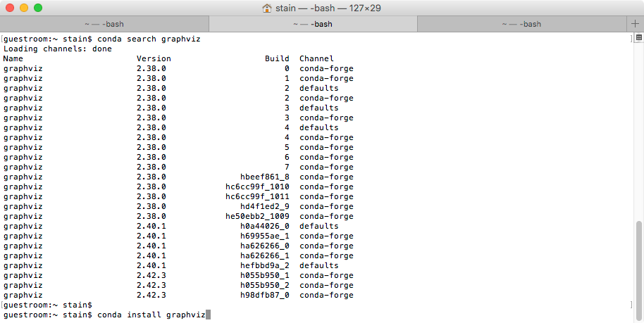
Task: Click build 'he50ebb2_1009' text
Action: click(257, 216)
